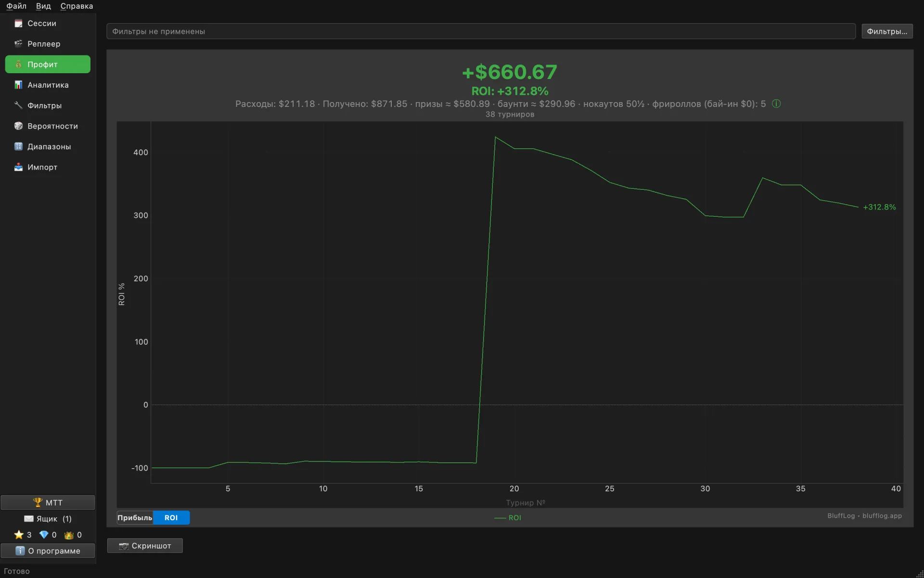Open the О программе dialog
Viewport: 924px width, 578px height.
tap(48, 551)
